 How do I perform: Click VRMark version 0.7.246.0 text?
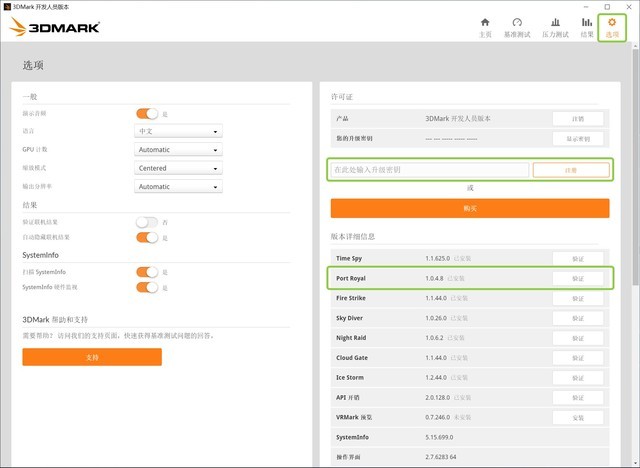[438, 417]
